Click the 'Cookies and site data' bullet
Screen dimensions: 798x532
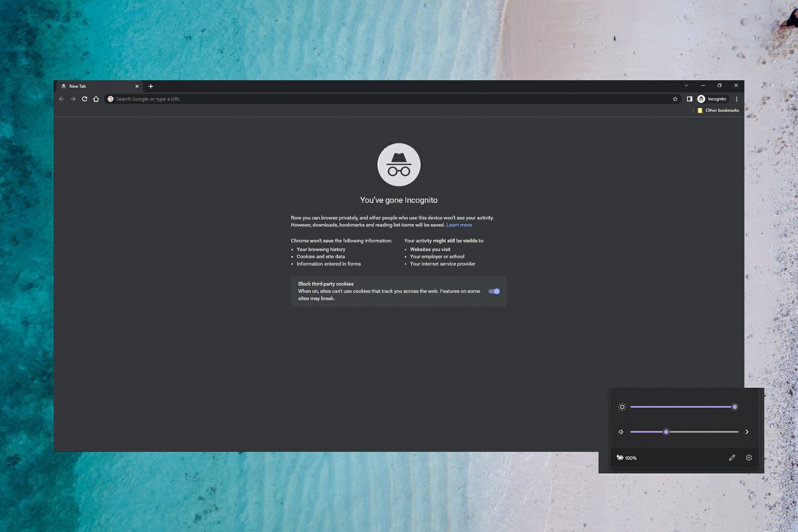click(321, 256)
